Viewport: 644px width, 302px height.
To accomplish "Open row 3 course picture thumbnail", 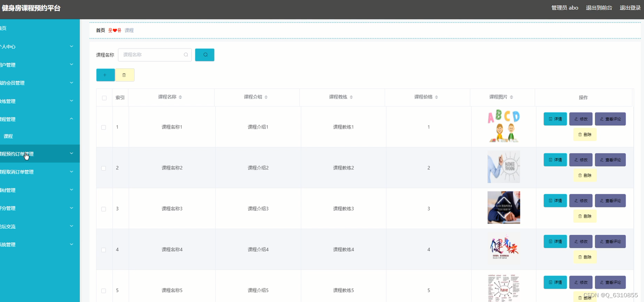I will click(x=504, y=207).
